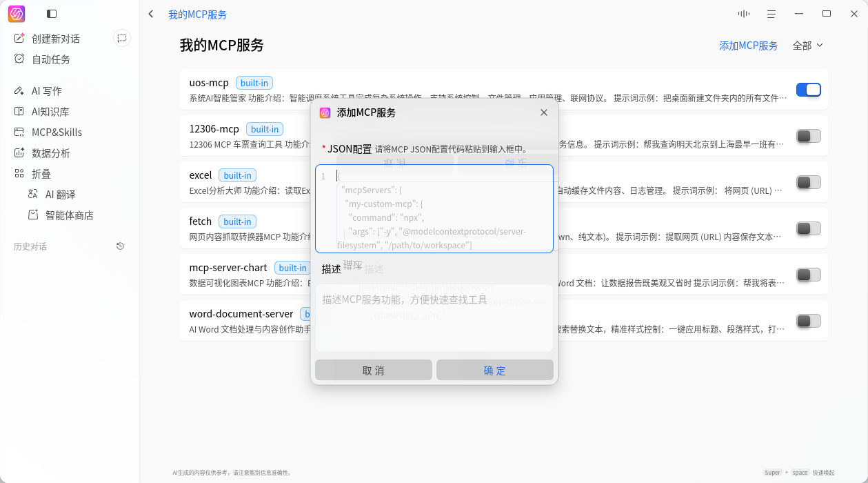Open AI 写作 in sidebar

click(x=47, y=91)
